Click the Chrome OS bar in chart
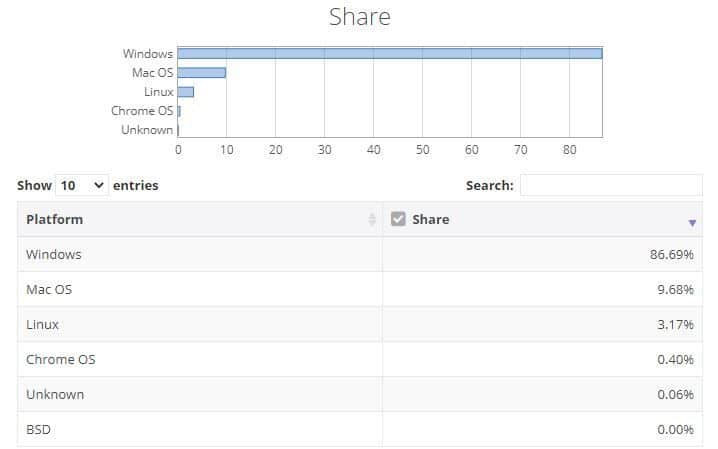Screen dimensions: 718x449 pyautogui.click(x=179, y=111)
